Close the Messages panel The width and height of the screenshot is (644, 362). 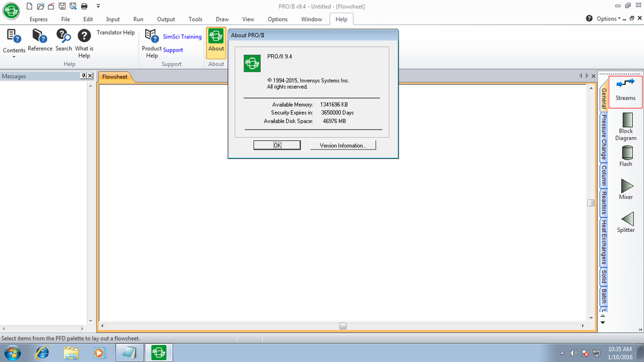click(90, 76)
